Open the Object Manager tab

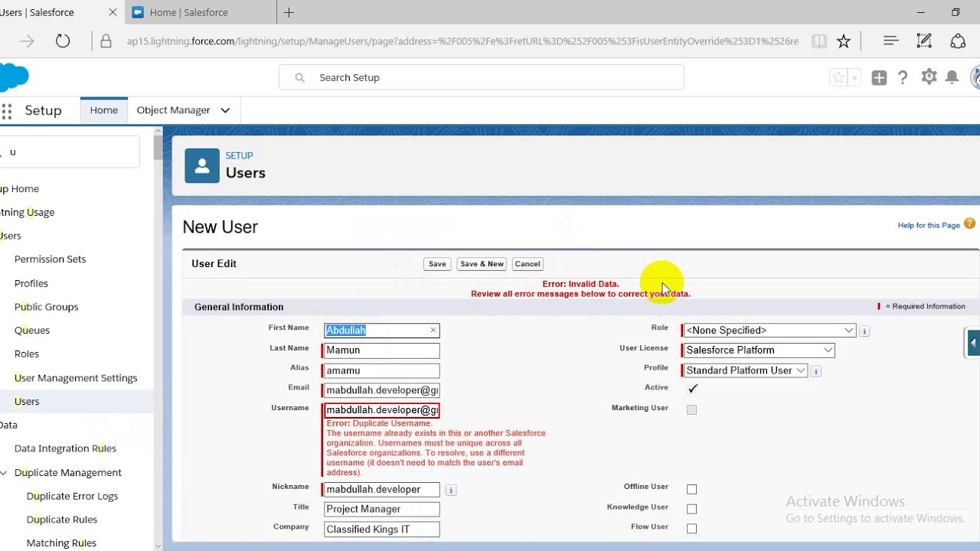pyautogui.click(x=173, y=110)
